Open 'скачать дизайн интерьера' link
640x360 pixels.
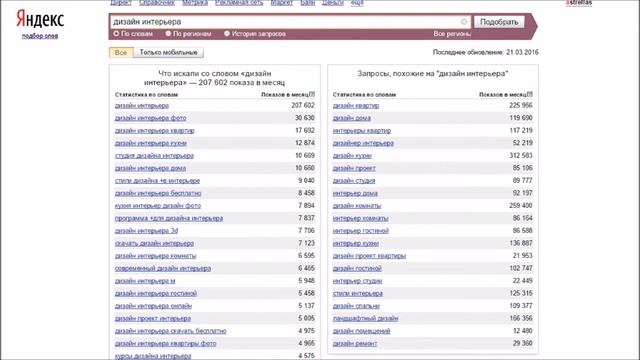point(154,243)
